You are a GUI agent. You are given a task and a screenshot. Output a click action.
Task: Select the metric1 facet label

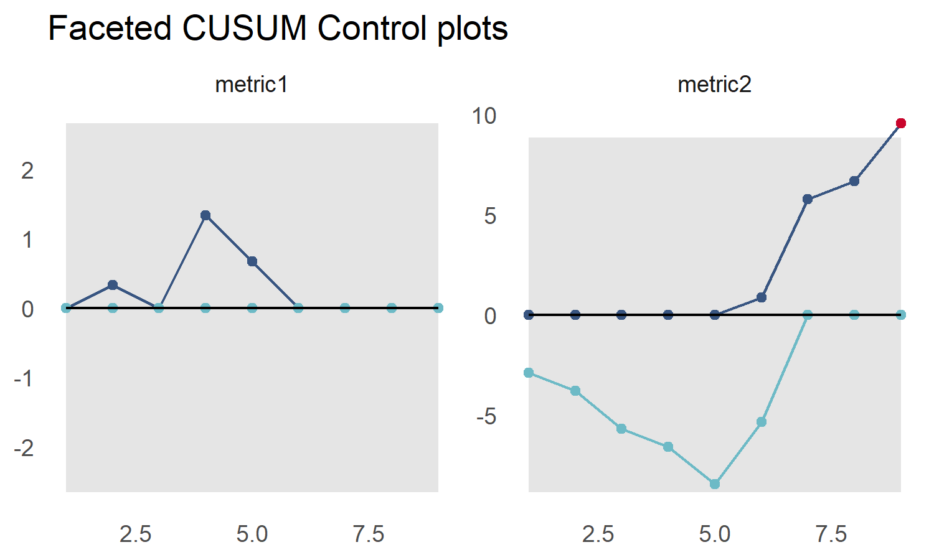point(252,85)
